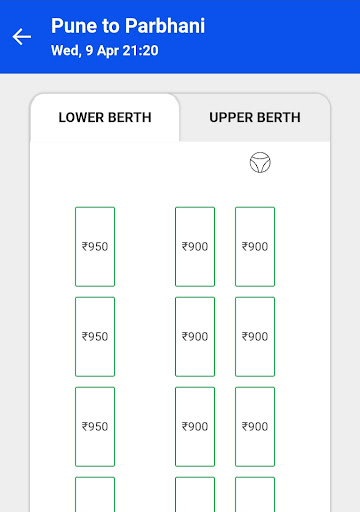Select partially visible fourth row middle berth
The image size is (360, 512).
(x=195, y=494)
